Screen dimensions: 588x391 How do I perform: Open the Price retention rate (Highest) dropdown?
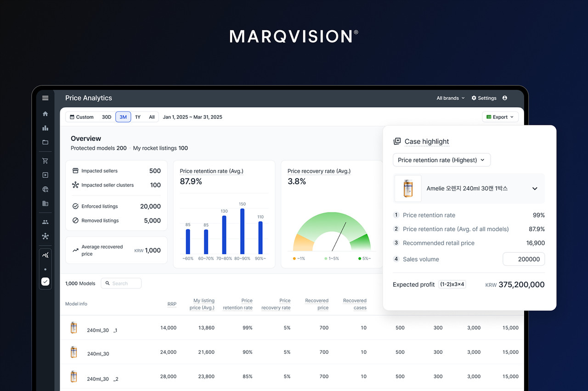pos(441,160)
